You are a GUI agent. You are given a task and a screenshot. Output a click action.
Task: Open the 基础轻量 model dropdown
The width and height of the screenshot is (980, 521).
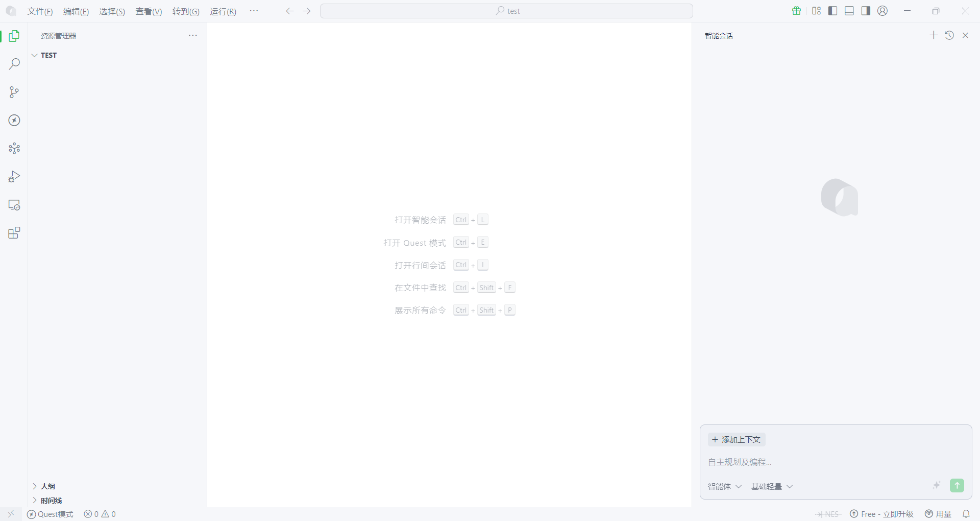pyautogui.click(x=772, y=486)
